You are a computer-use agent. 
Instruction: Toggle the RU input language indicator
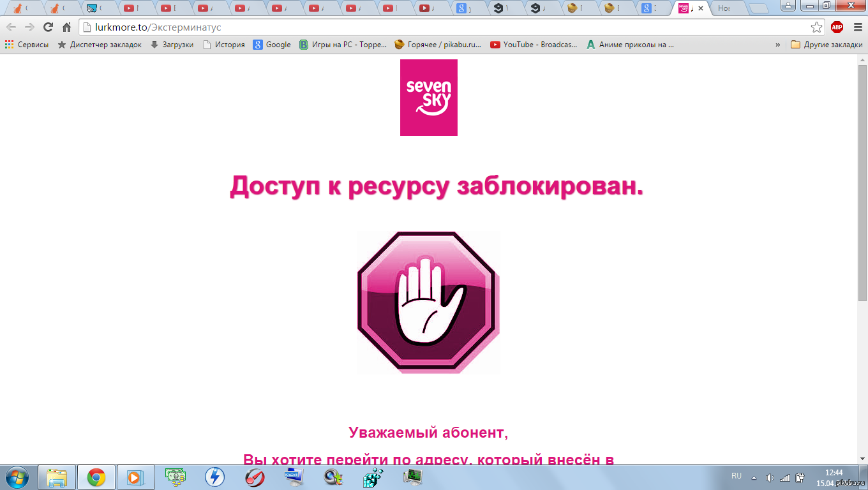[x=737, y=476]
